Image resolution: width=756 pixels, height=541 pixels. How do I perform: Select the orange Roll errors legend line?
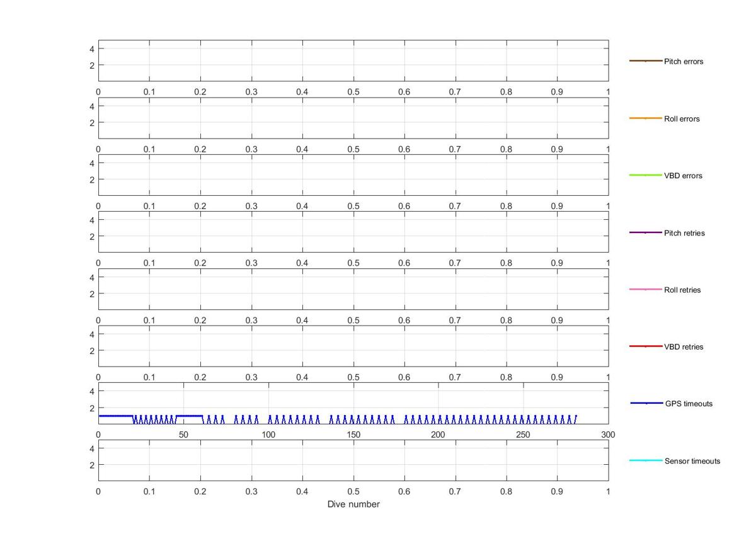click(645, 118)
